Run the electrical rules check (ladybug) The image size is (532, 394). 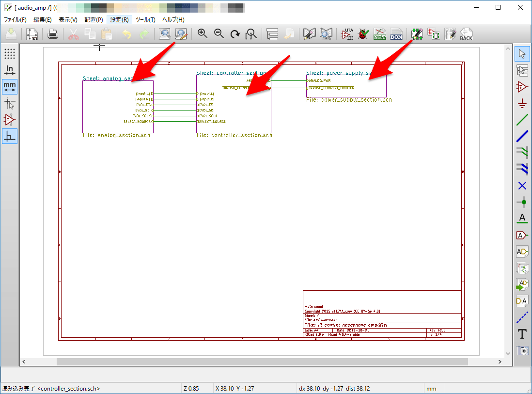pyautogui.click(x=363, y=34)
